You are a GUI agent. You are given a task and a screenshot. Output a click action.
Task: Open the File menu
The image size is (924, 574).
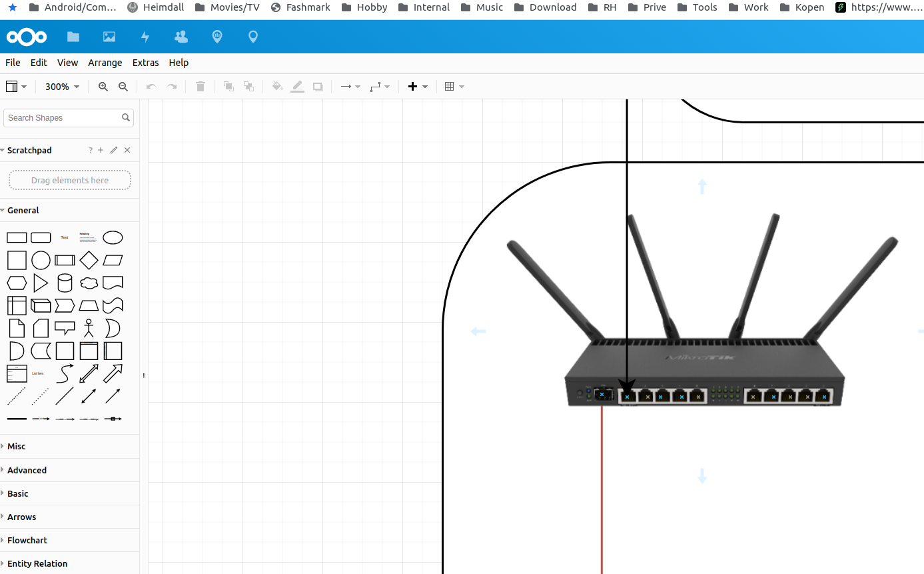tap(13, 63)
